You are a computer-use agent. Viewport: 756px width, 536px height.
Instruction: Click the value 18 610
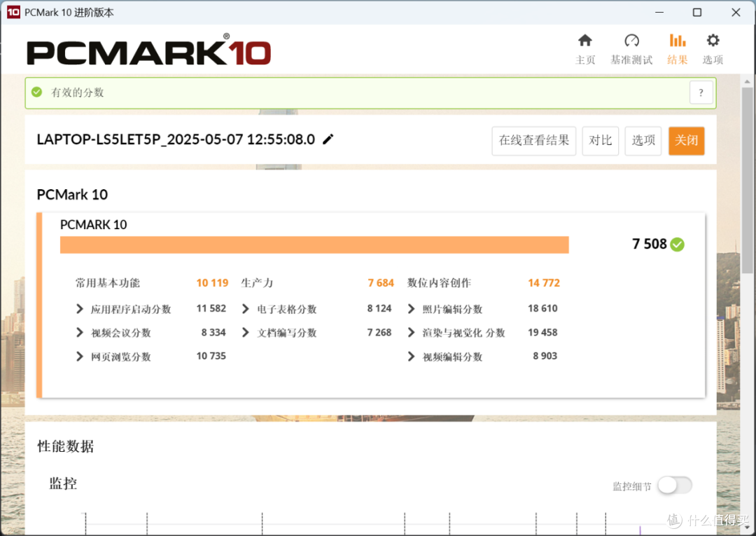542,308
